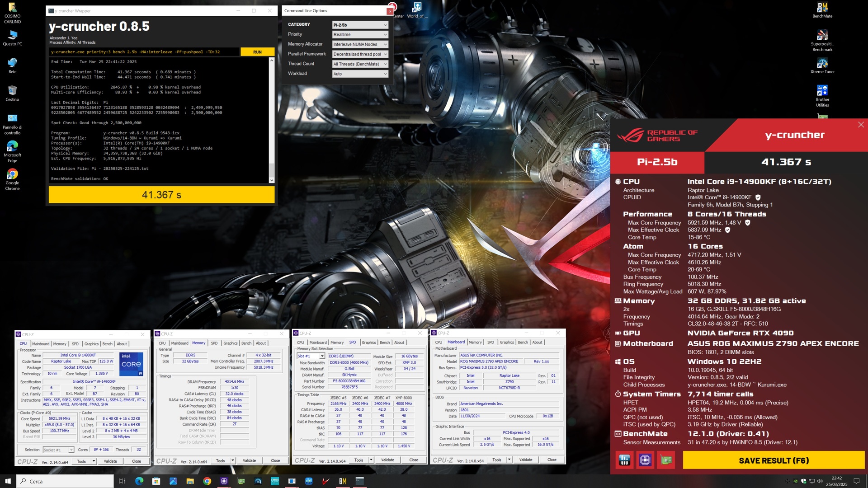Open the notification center icon

pos(856,481)
